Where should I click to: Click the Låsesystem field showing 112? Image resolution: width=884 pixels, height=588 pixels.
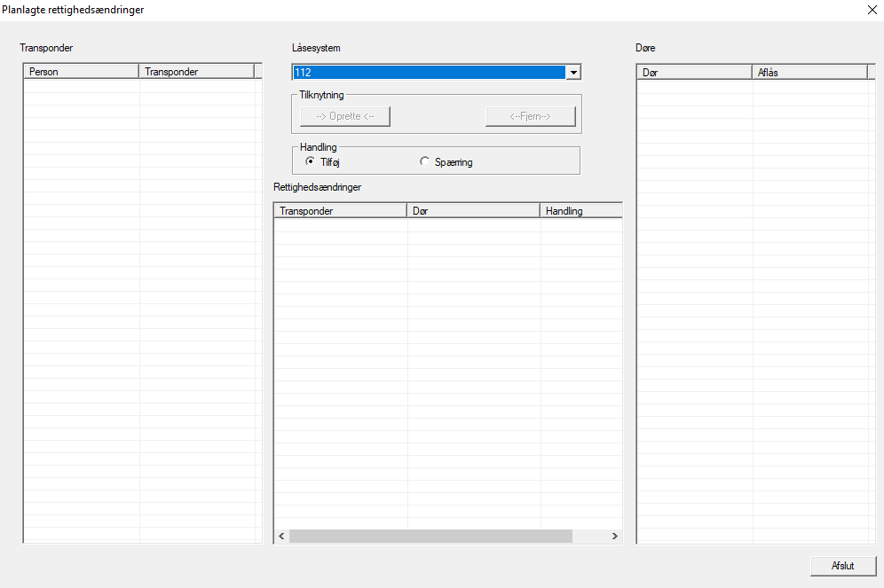[x=429, y=73]
